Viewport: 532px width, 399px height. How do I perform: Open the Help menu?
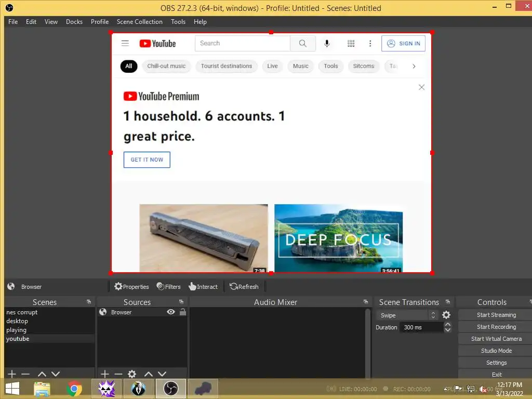point(200,22)
